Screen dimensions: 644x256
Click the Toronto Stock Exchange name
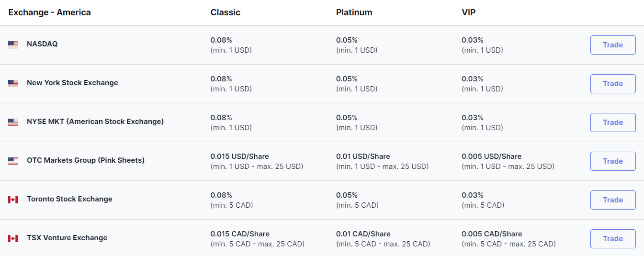[69, 199]
